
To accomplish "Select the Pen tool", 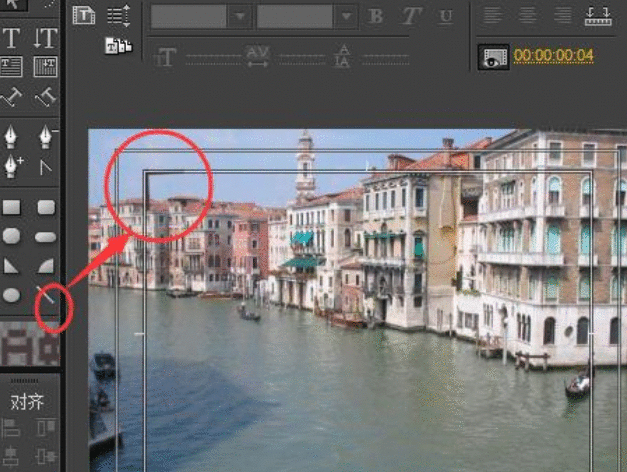I will [x=12, y=135].
